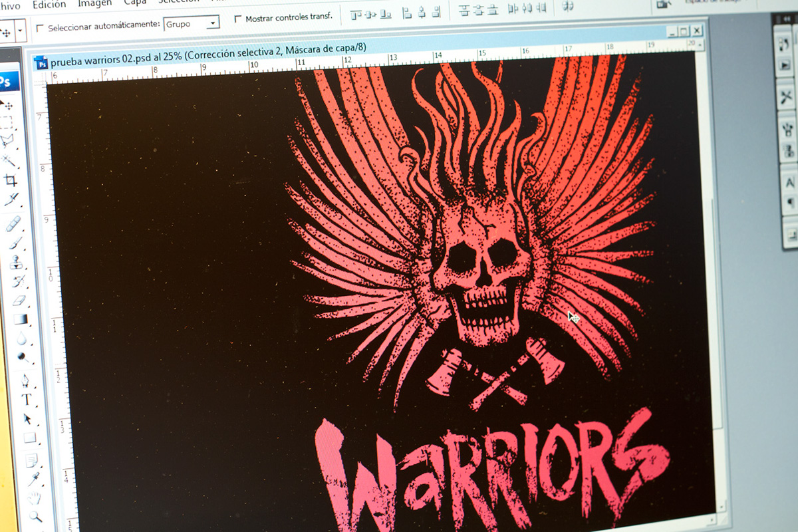Select the Magic Wand tool
Image resolution: width=798 pixels, height=532 pixels.
coord(10,160)
